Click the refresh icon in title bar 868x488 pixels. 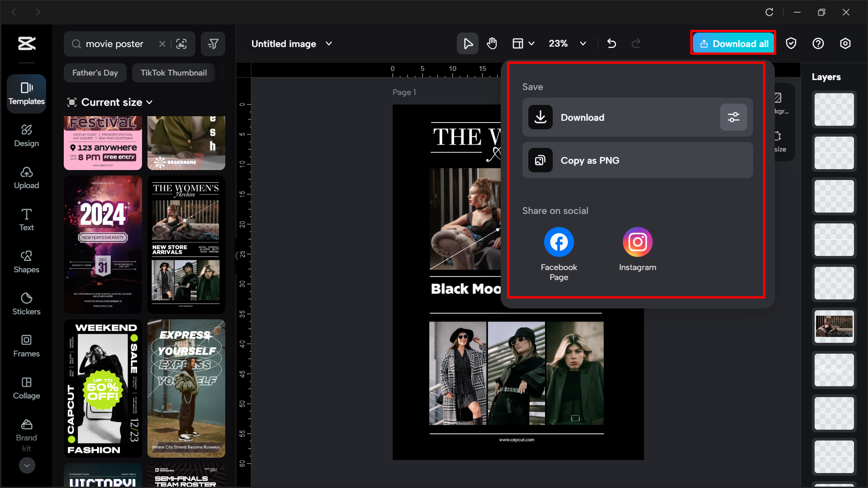click(769, 12)
